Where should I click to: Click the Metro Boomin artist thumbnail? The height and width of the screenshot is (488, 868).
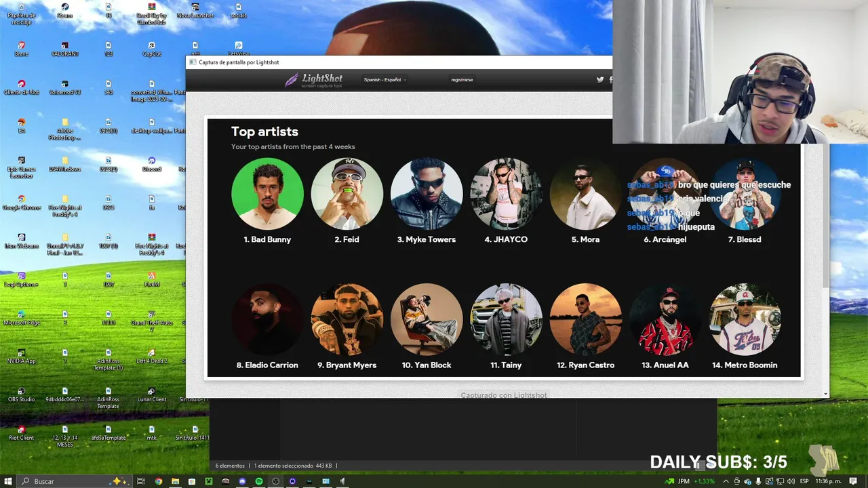click(745, 319)
